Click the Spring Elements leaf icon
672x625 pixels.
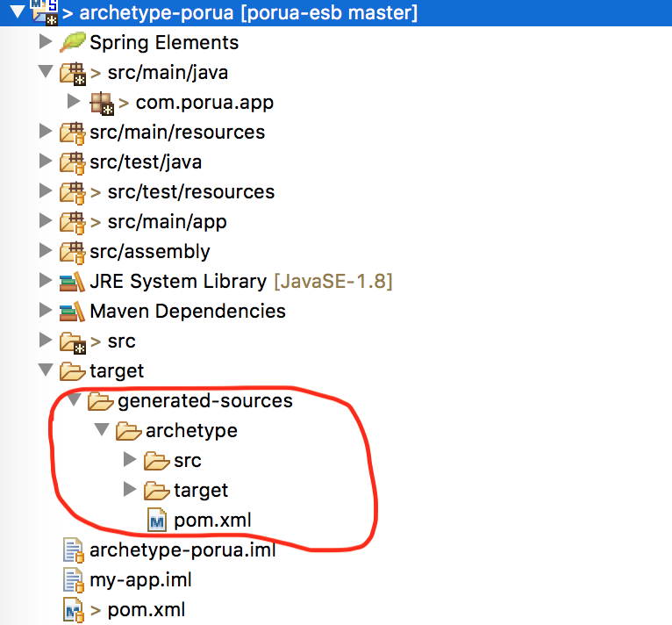pyautogui.click(x=73, y=42)
